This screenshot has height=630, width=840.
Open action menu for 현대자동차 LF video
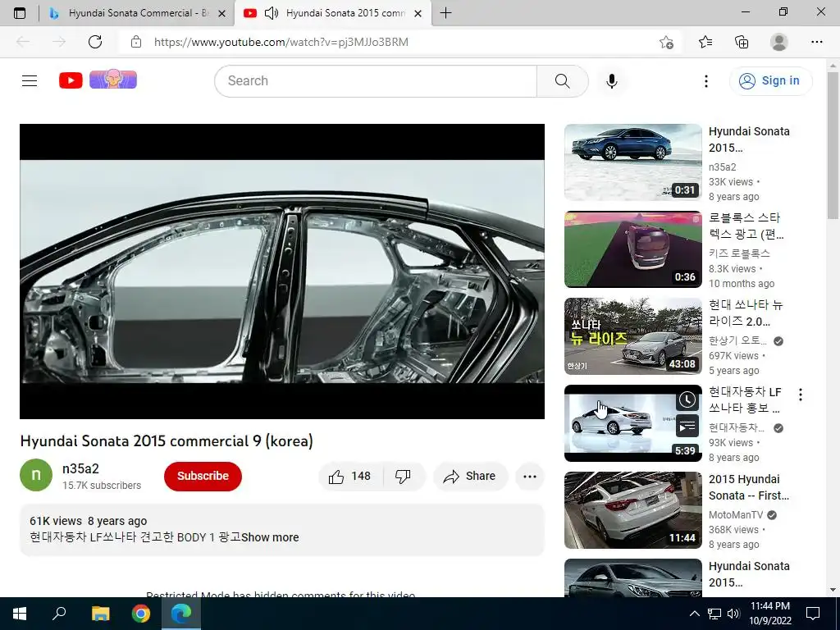coord(801,395)
